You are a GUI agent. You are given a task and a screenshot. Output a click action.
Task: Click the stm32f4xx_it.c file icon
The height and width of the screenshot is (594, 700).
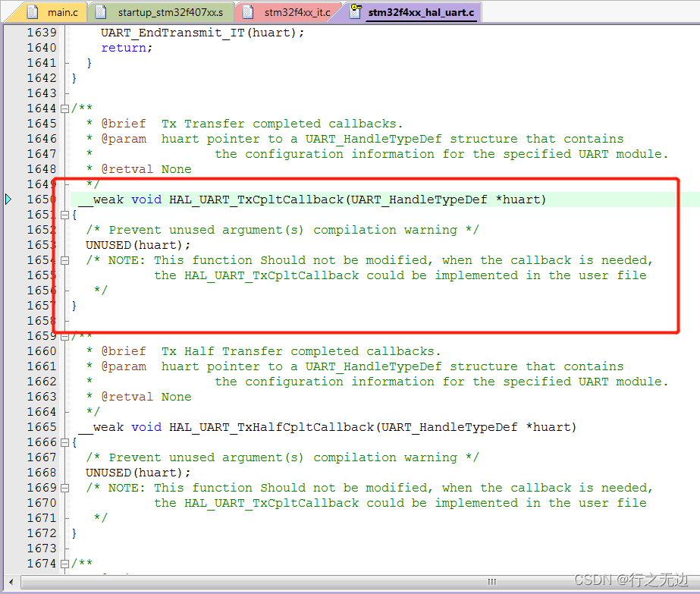248,12
